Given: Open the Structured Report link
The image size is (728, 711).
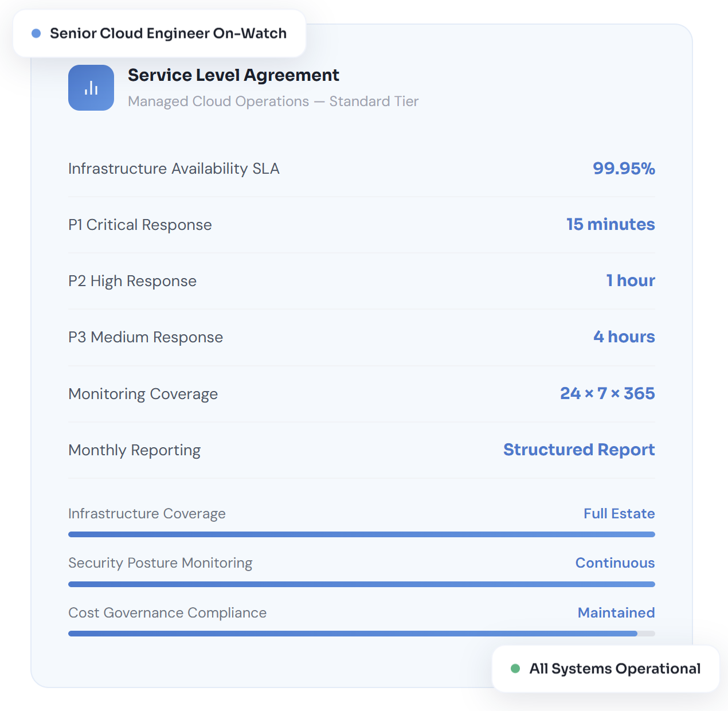Looking at the screenshot, I should (x=579, y=450).
